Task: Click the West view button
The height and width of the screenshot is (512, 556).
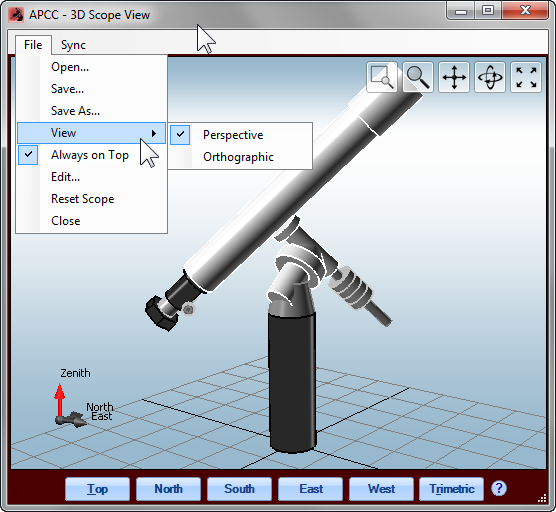Action: coord(382,489)
